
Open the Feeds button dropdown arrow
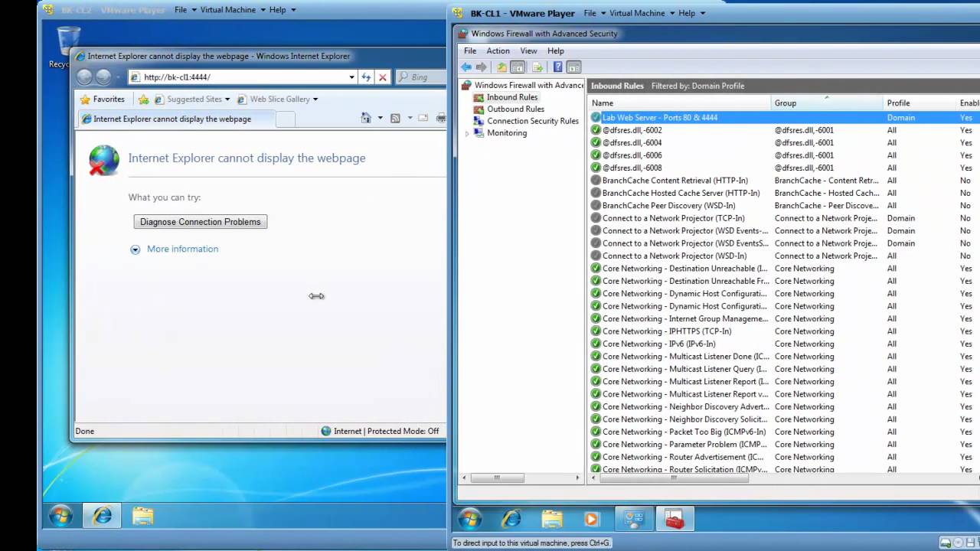pyautogui.click(x=410, y=118)
